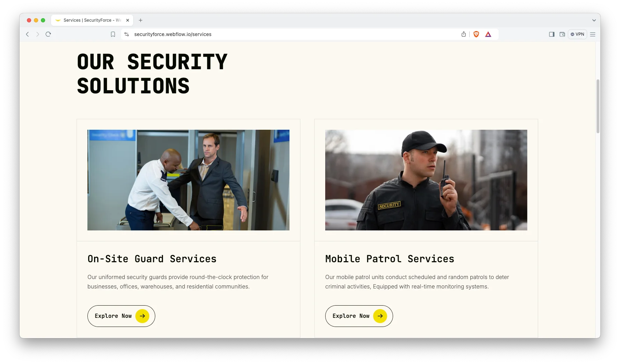The width and height of the screenshot is (620, 364).
Task: Bookmark this page using bookmark icon
Action: click(113, 34)
